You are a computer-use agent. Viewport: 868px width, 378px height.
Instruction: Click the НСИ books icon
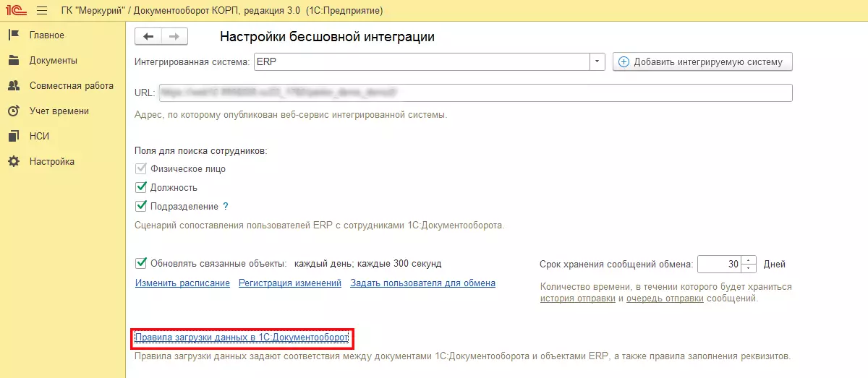[14, 136]
